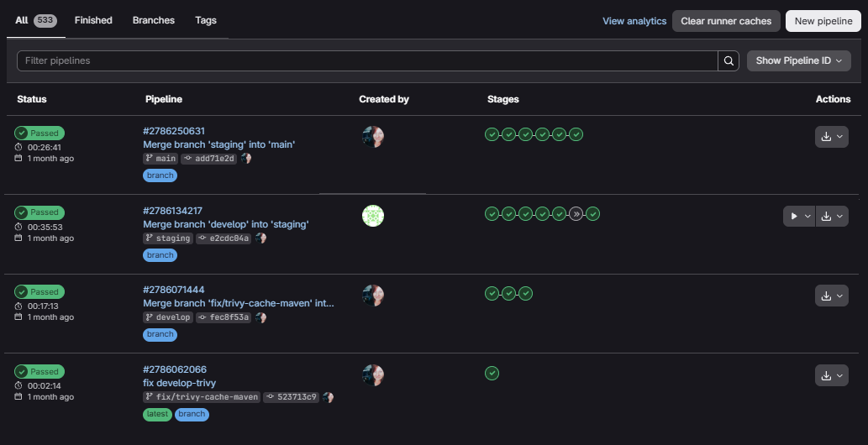This screenshot has height=445, width=868.
Task: Open commit "Merge branch 'develop' into 'staging'"
Action: (x=226, y=224)
